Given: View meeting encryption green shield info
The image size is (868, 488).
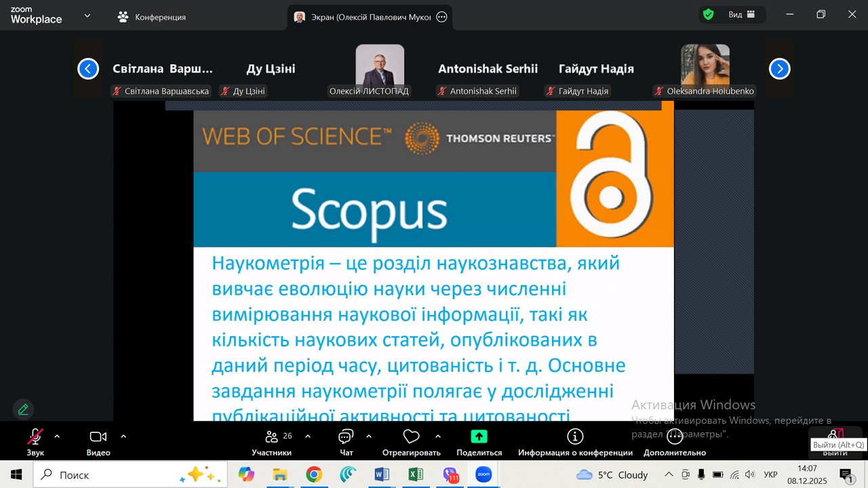Looking at the screenshot, I should click(x=709, y=14).
